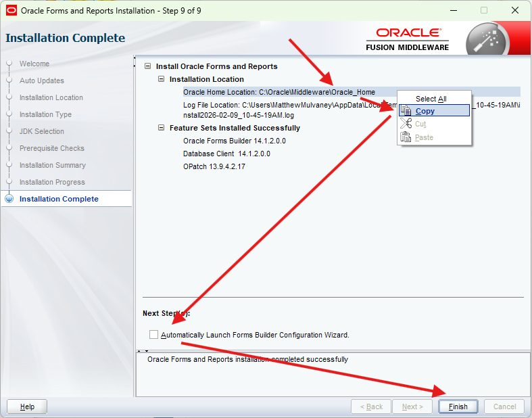Image resolution: width=532 pixels, height=418 pixels.
Task: Click the installation completed successfully message
Action: click(x=247, y=359)
